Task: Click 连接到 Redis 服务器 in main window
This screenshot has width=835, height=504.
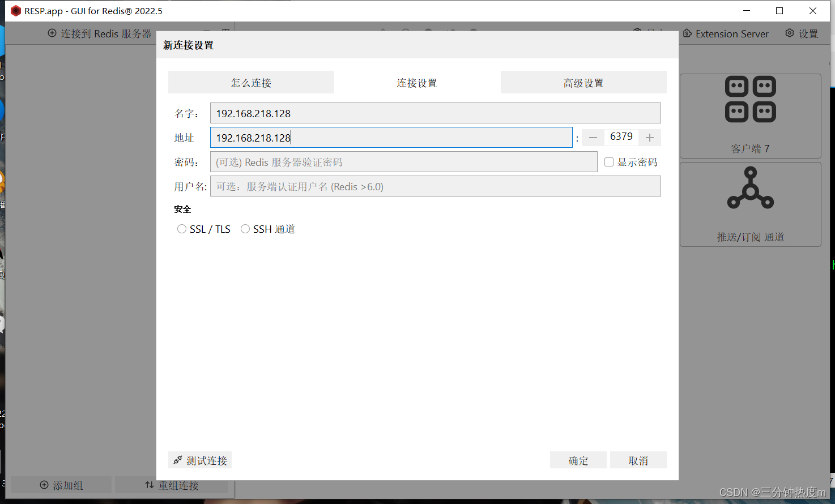Action: click(x=100, y=33)
